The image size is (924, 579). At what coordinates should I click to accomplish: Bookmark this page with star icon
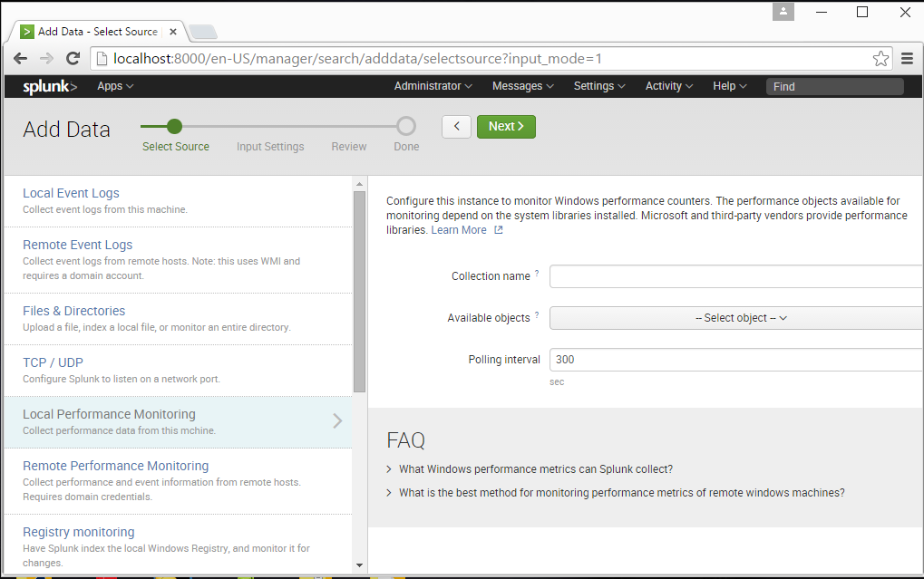[880, 58]
